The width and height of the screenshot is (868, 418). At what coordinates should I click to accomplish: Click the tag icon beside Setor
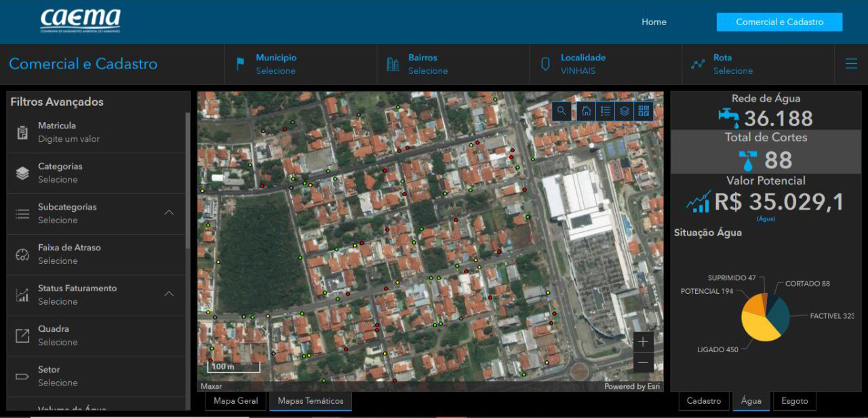click(22, 376)
